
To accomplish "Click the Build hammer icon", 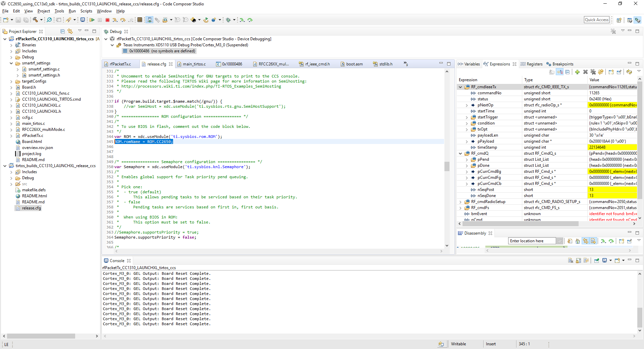I will coord(35,20).
